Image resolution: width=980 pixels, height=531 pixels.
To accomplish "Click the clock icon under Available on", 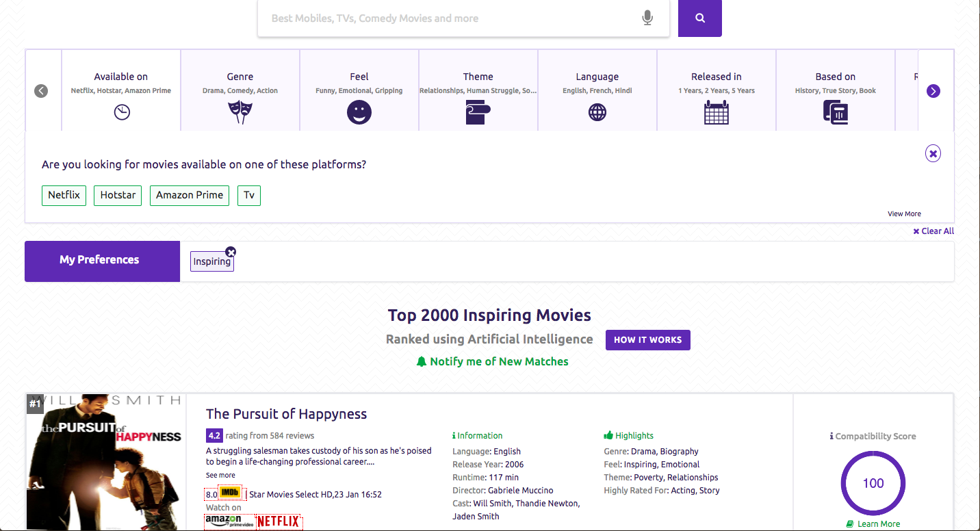I will click(122, 112).
